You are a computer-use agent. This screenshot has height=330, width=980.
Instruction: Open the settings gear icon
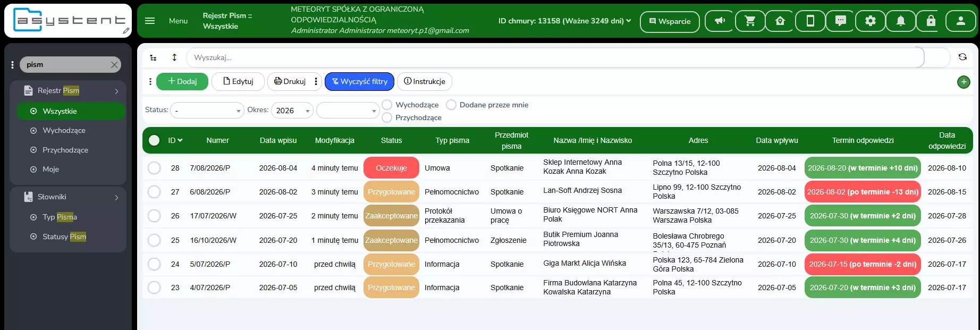pos(871,21)
